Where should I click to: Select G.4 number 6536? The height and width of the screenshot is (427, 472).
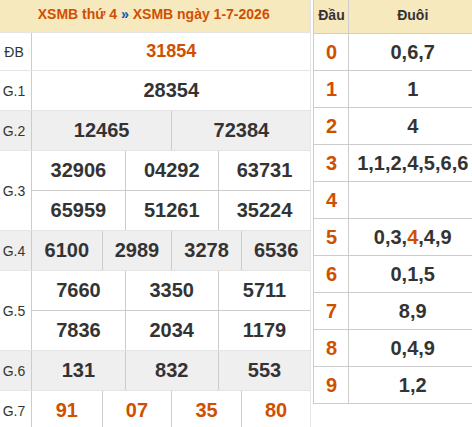point(276,250)
